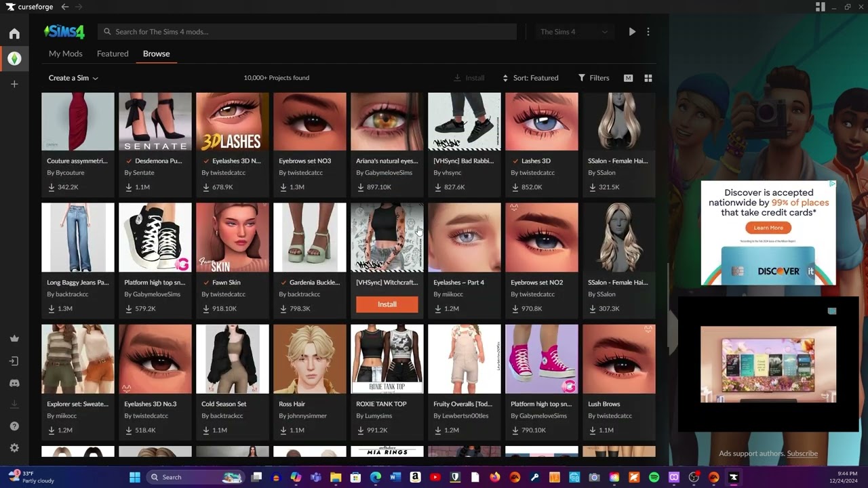Click the curseforge logo in title bar

pyautogui.click(x=30, y=7)
